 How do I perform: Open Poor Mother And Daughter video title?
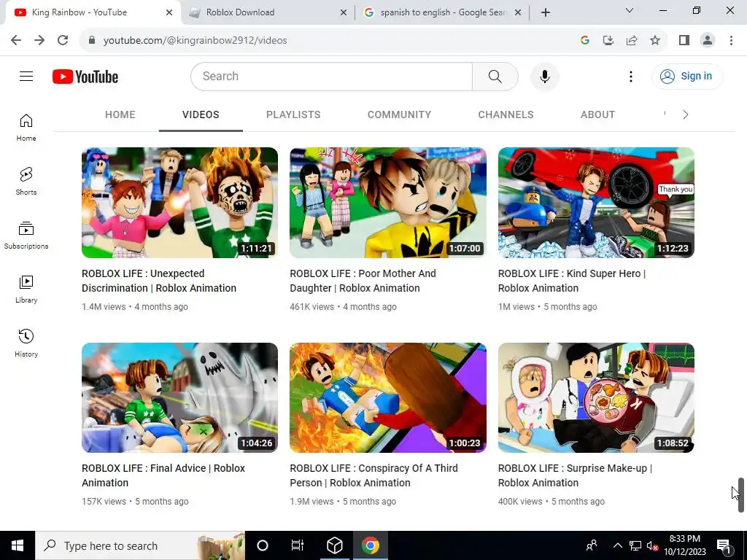pyautogui.click(x=363, y=281)
